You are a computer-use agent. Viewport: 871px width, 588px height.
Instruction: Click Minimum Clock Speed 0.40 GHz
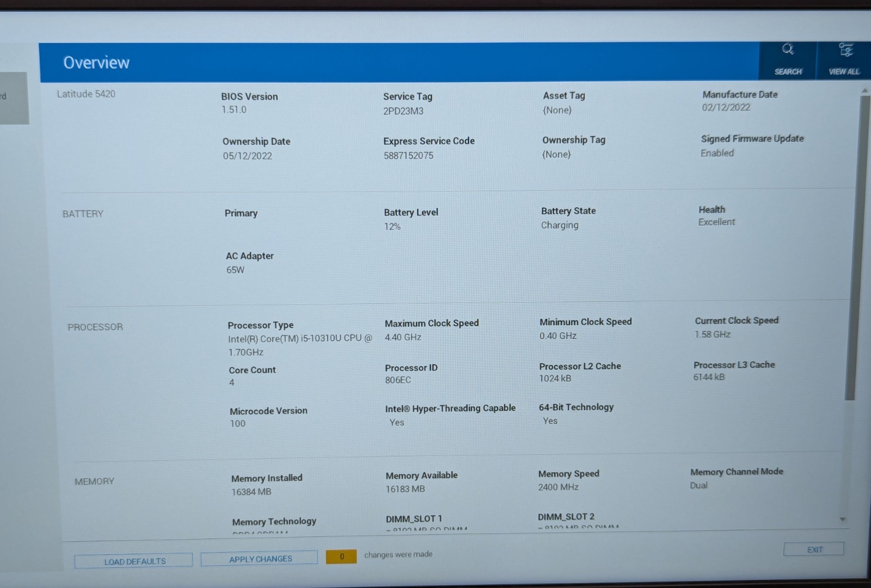558,336
